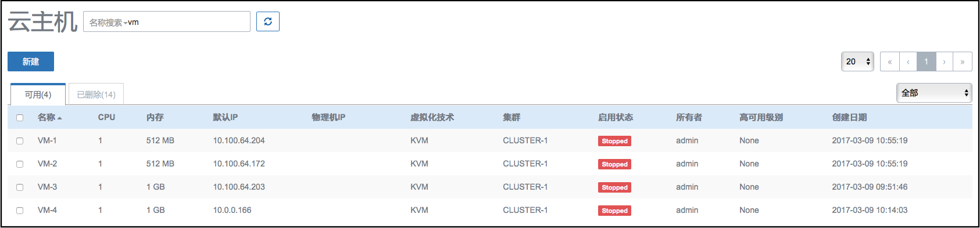Open VM-2 name link
Screen dimensions: 980x228
[47, 164]
